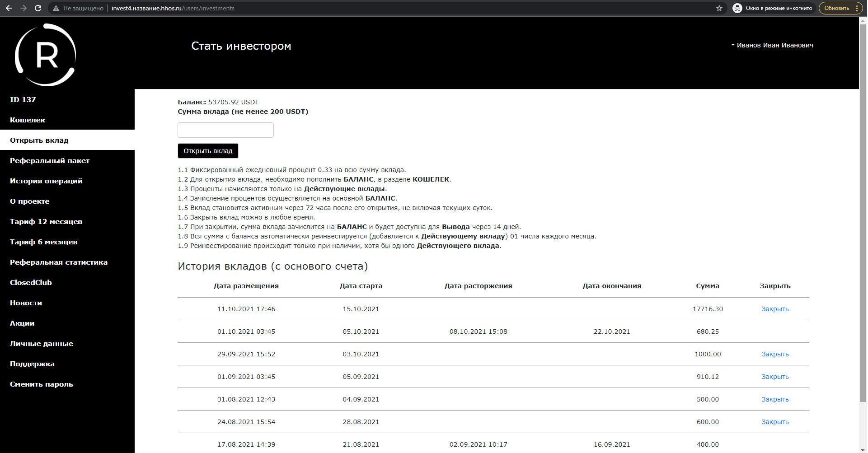
Task: Click the Закрыть column header
Action: [x=775, y=286]
